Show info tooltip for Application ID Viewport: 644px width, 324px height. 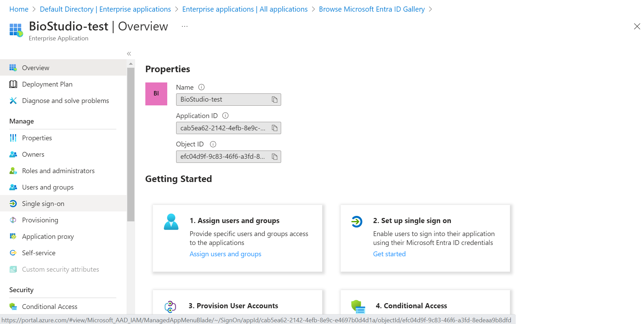click(x=225, y=116)
